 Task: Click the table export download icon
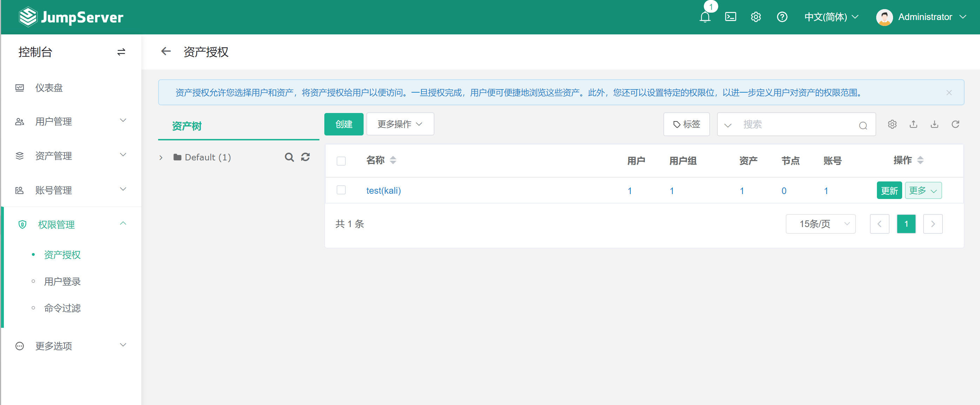(x=934, y=124)
